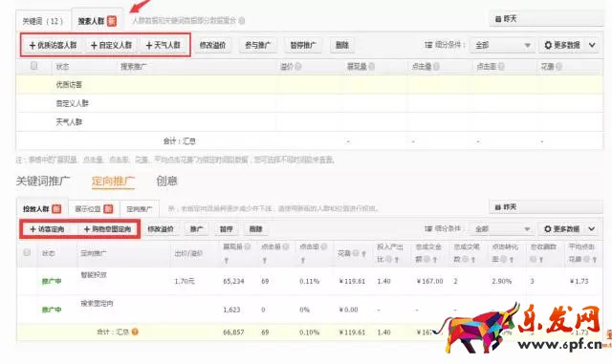Click the gear icon of 更多数据 in the 搜索人群 toolbar

click(x=548, y=45)
